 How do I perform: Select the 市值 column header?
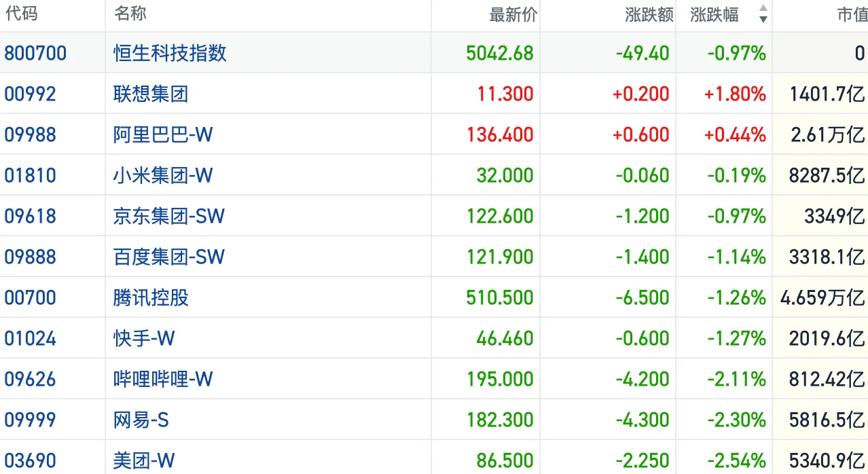pos(852,15)
